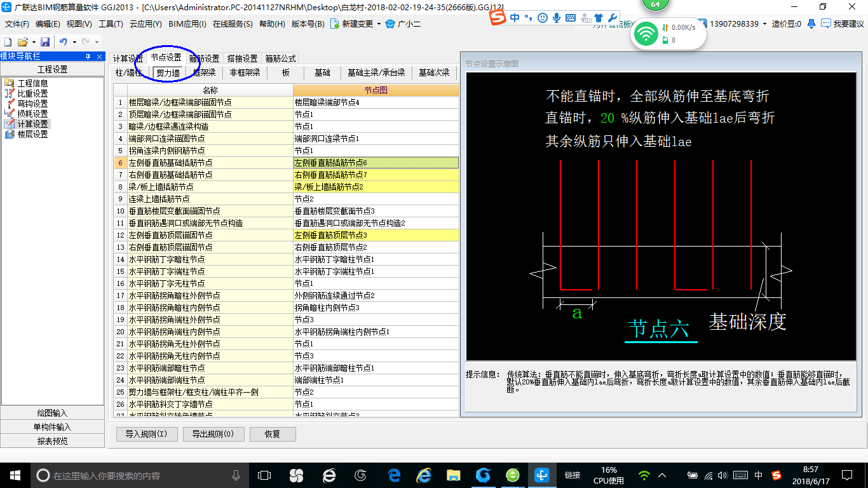Open the 新建变更 dropdown arrow
Screen dimensions: 868x488
pos(379,24)
